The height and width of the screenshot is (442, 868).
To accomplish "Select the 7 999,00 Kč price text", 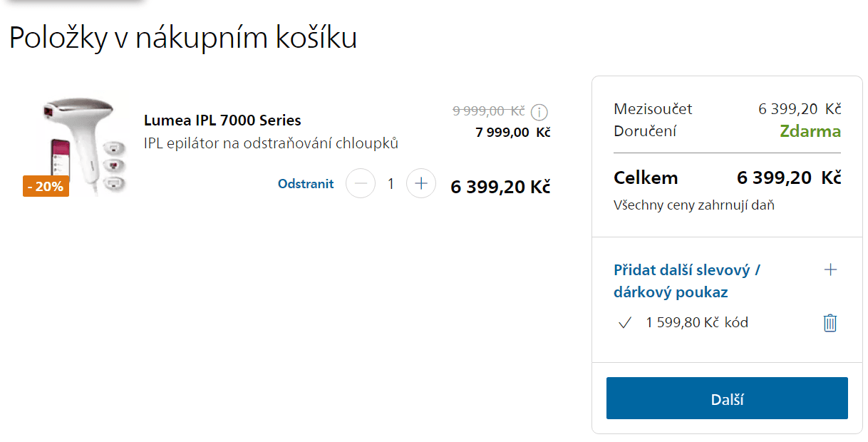I will (x=513, y=133).
